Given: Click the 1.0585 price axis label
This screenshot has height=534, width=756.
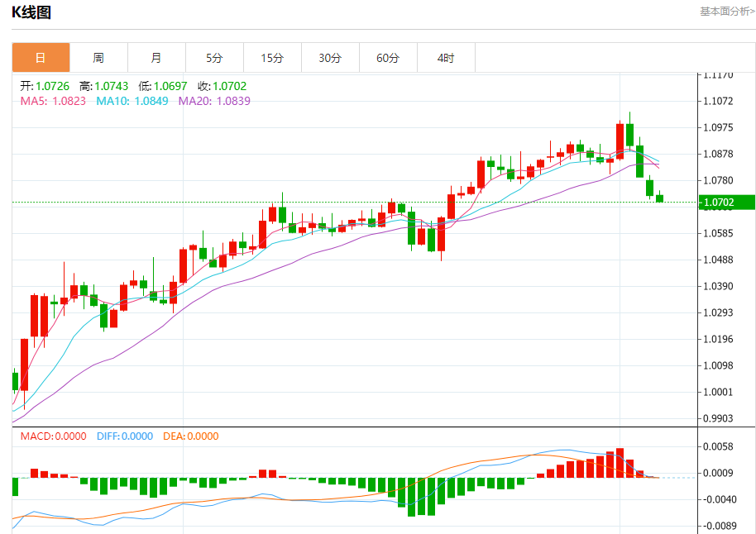Looking at the screenshot, I should point(718,234).
